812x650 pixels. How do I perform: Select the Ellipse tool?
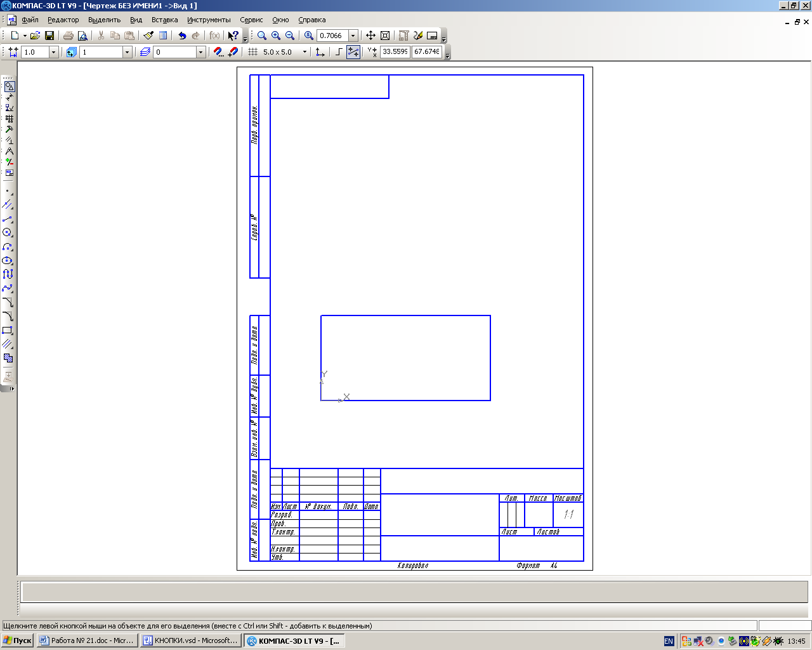[8, 261]
